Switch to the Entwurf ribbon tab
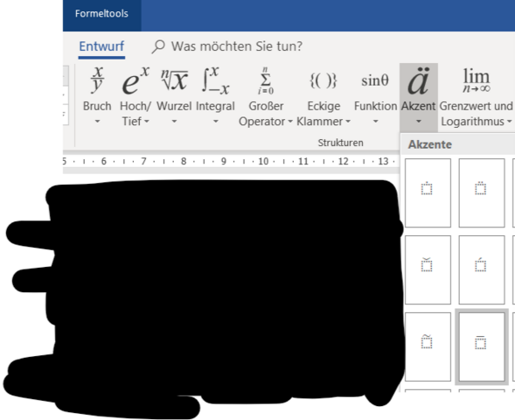Screen dimensions: 515x420 101,46
